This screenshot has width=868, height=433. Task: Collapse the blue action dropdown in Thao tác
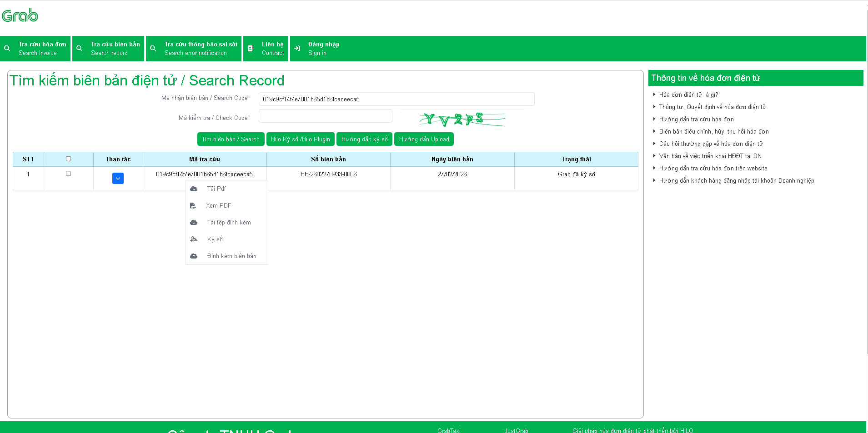[118, 179]
